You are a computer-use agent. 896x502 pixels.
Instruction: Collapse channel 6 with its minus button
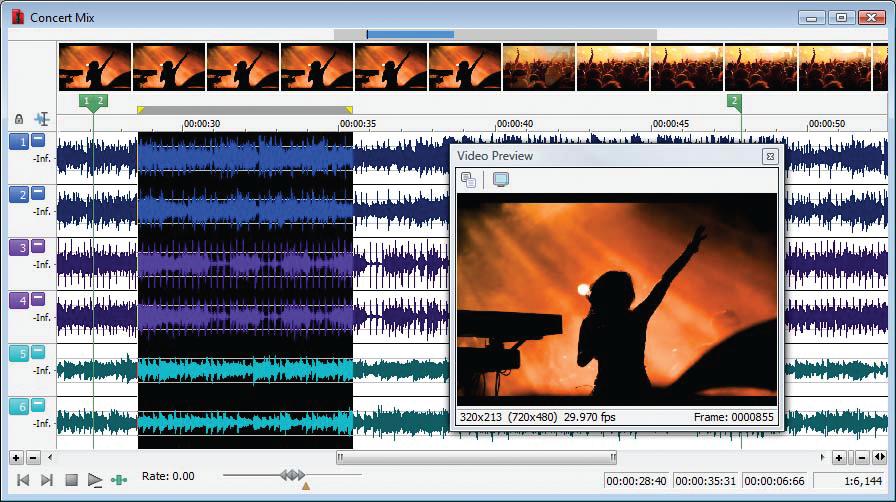(38, 404)
